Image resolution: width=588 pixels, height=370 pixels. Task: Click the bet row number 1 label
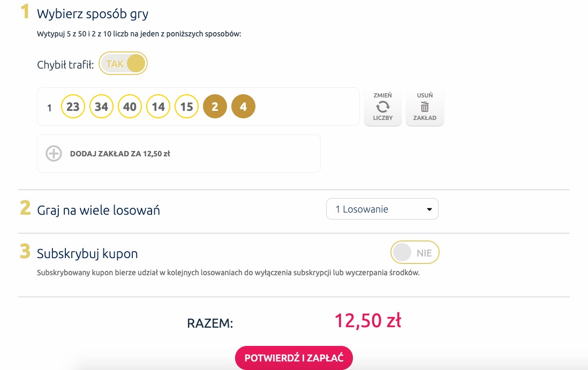[49, 108]
